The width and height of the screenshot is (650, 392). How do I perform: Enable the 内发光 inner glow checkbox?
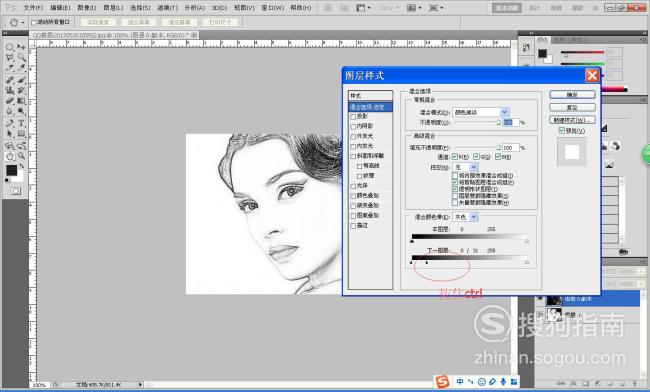(353, 147)
